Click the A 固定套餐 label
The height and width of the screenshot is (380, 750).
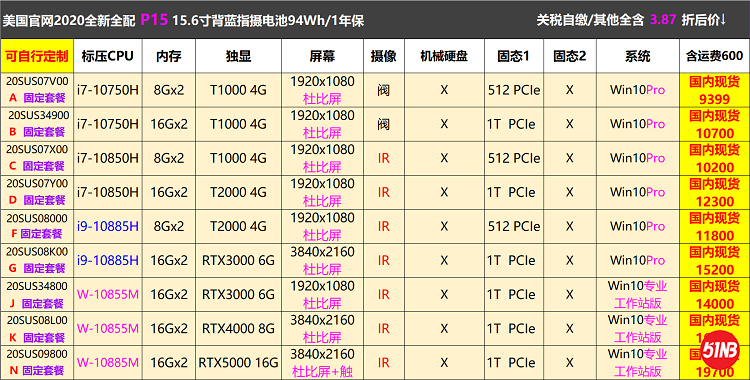point(37,98)
